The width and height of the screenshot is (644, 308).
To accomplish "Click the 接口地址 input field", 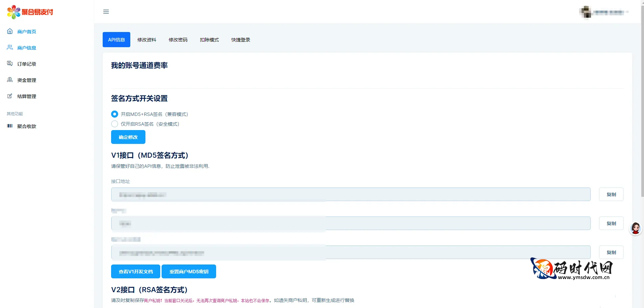I will [351, 194].
